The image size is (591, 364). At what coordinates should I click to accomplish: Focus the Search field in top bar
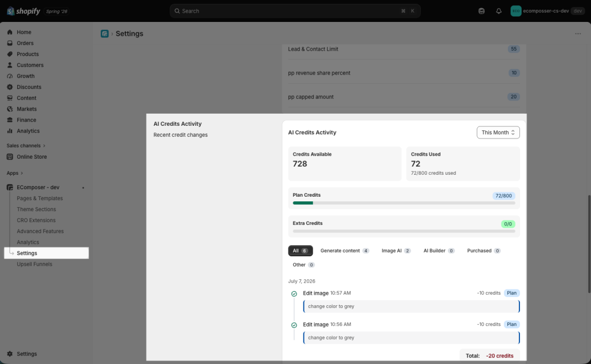tap(295, 11)
